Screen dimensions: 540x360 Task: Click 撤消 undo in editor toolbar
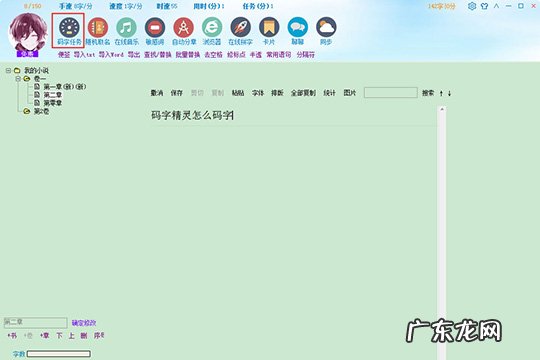click(157, 93)
